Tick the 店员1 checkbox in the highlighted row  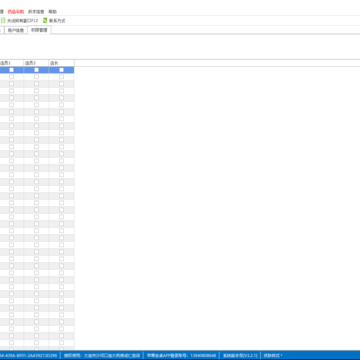tap(11, 70)
